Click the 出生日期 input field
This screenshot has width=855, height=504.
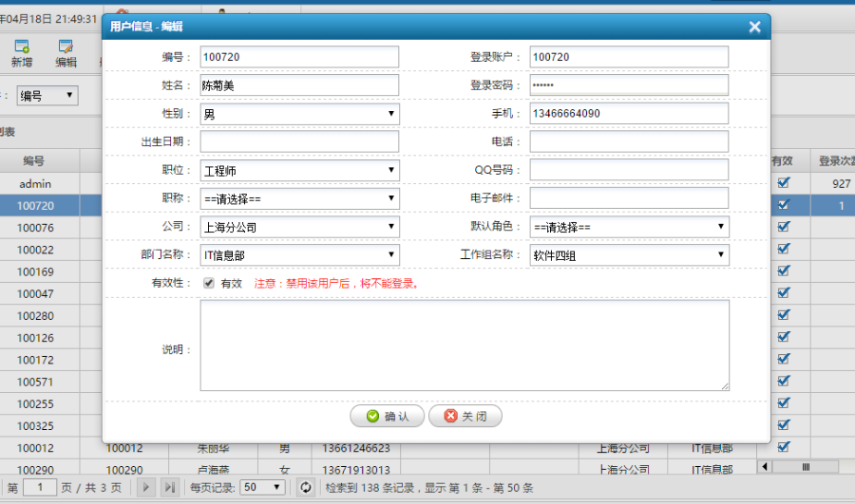(299, 142)
